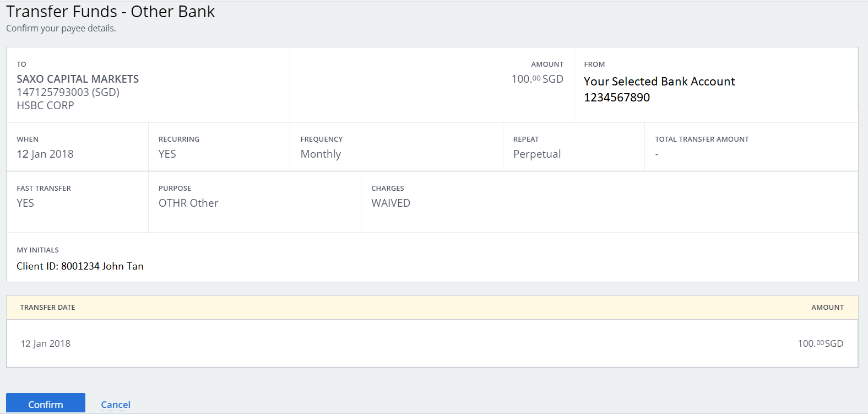Click the When date 12 Jan 2018

pos(45,154)
